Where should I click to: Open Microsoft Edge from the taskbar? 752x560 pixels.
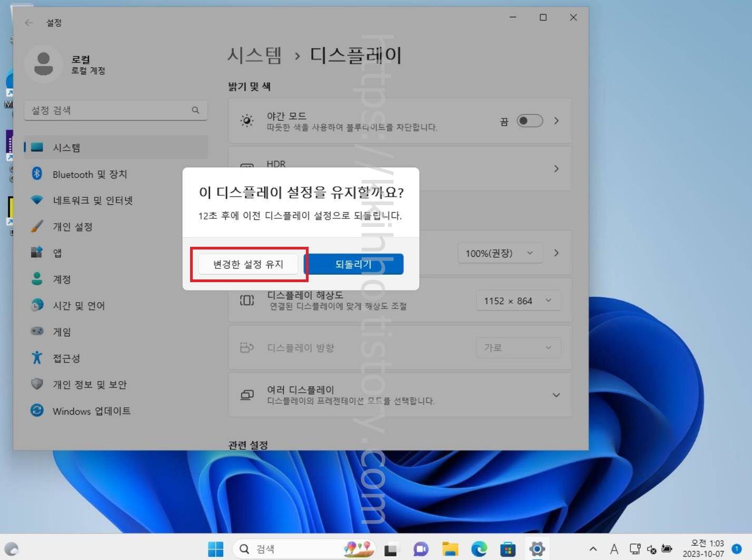479,549
